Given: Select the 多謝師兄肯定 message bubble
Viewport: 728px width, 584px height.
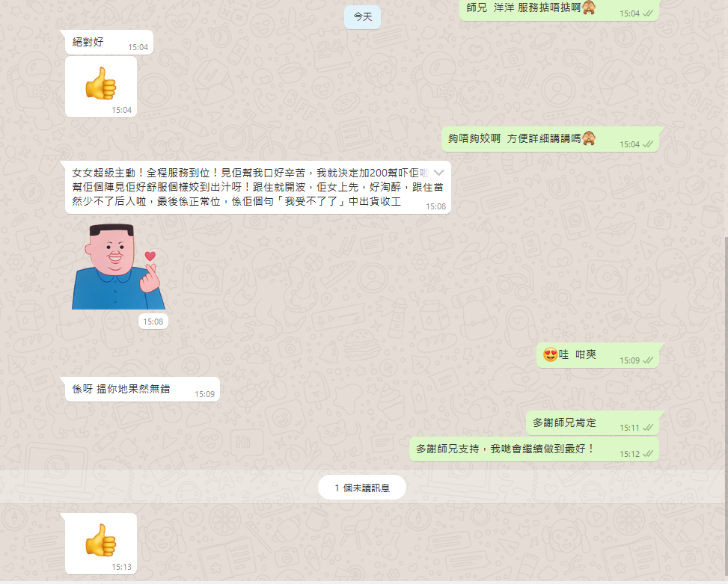Looking at the screenshot, I should click(x=590, y=422).
